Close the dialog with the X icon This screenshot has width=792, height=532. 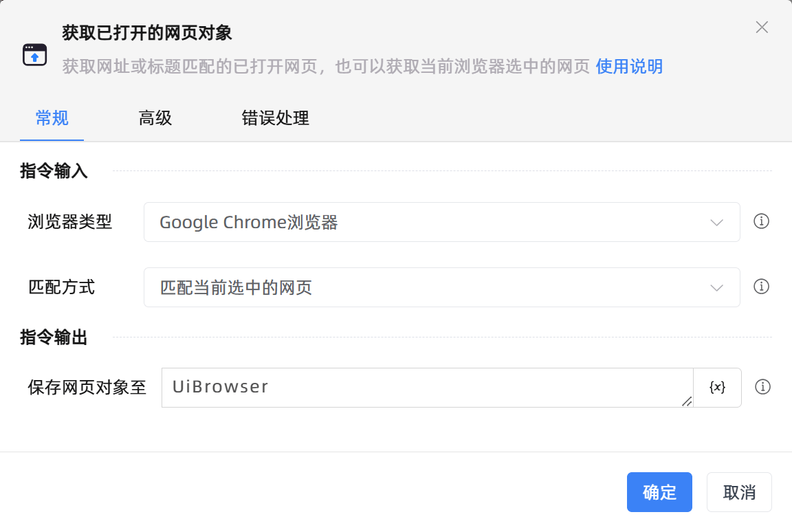pyautogui.click(x=762, y=27)
